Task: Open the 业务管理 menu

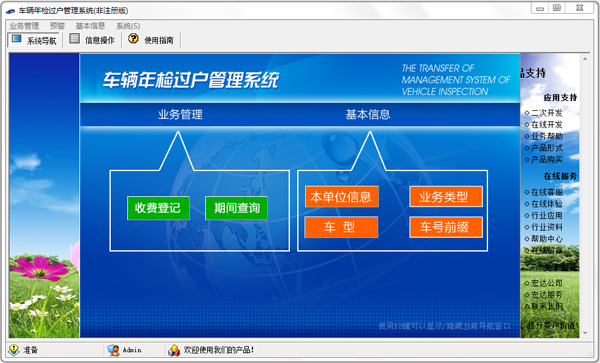Action: (x=24, y=26)
